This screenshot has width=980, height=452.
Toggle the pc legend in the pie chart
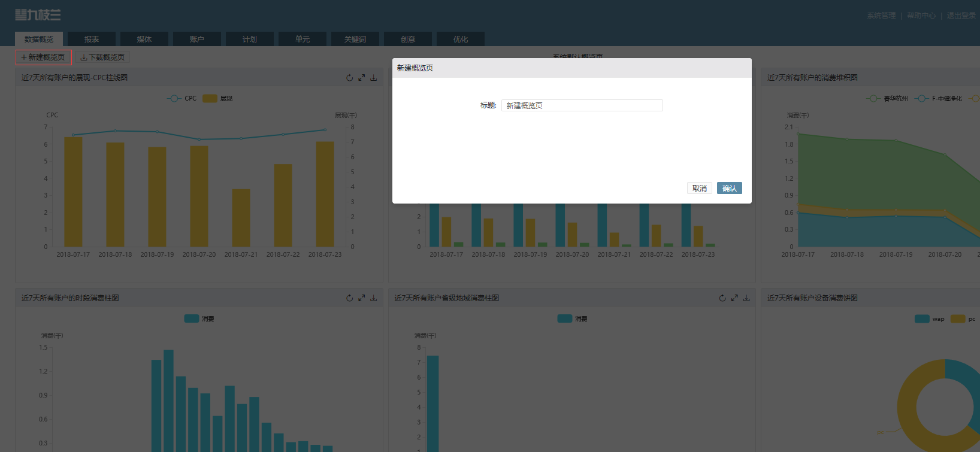click(963, 319)
